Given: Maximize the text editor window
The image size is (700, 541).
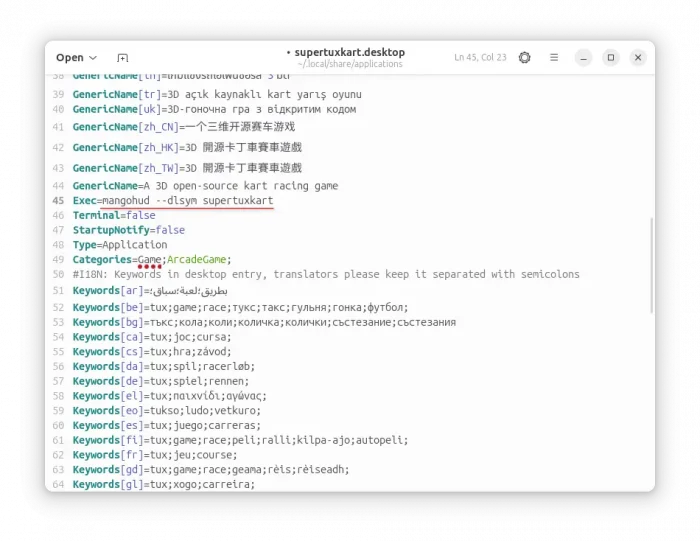Looking at the screenshot, I should (x=611, y=58).
